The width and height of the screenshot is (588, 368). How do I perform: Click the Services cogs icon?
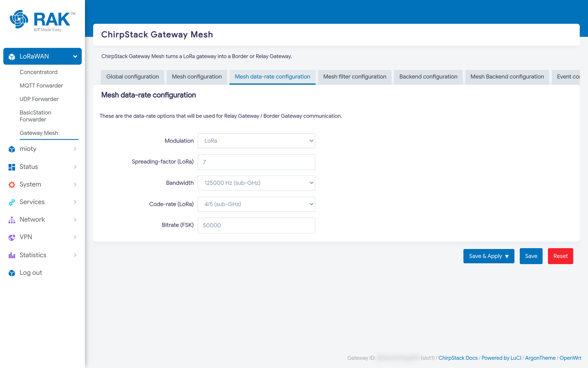[x=12, y=202]
